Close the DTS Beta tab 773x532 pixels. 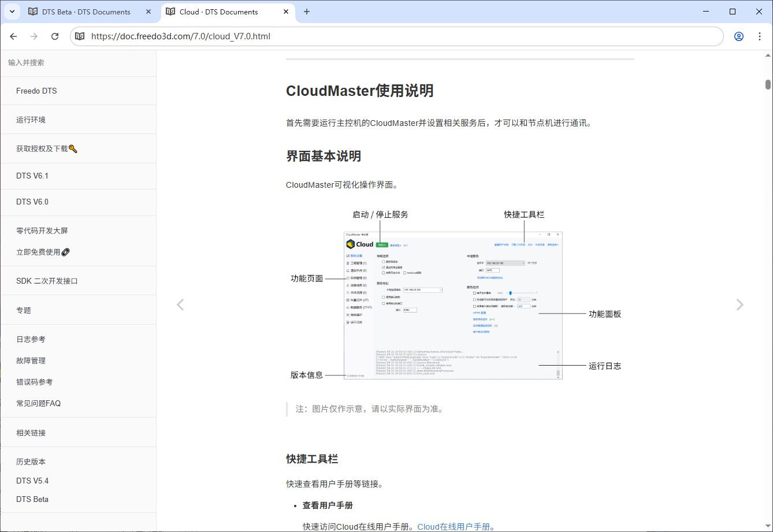[x=148, y=12]
